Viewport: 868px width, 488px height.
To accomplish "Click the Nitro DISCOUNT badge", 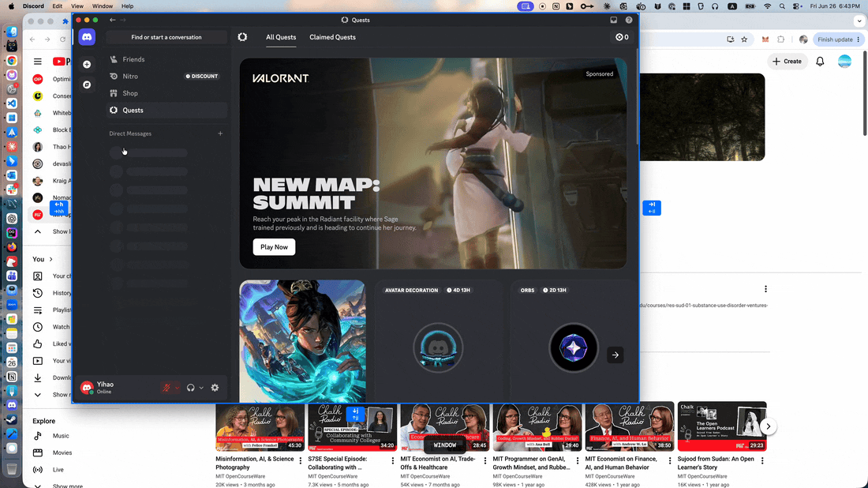I will 202,77.
